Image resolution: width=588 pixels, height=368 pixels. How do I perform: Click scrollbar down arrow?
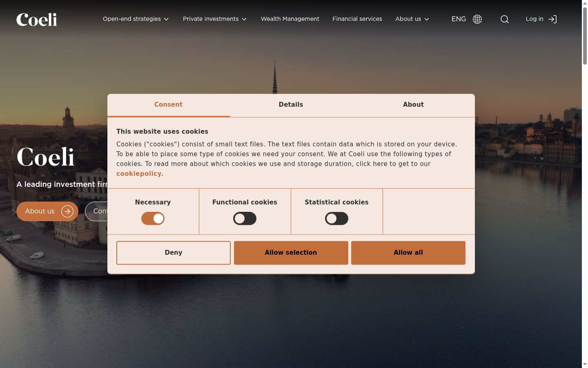point(585,364)
